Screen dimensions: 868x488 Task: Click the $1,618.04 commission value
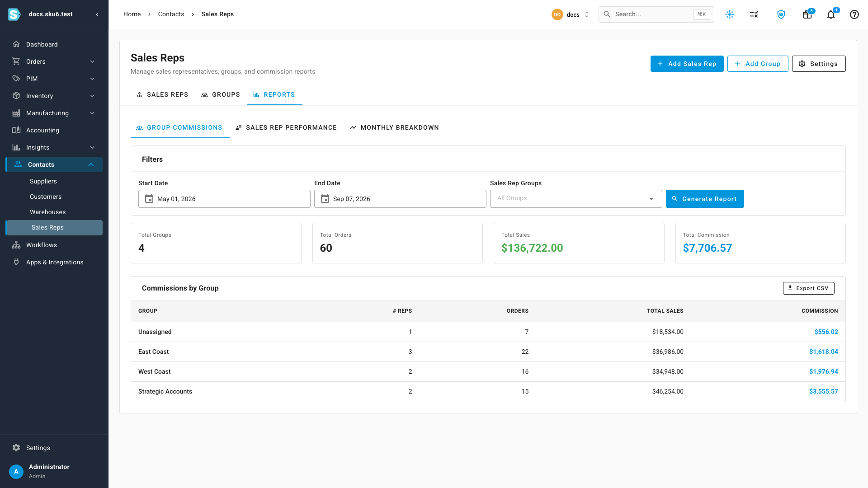click(x=823, y=352)
